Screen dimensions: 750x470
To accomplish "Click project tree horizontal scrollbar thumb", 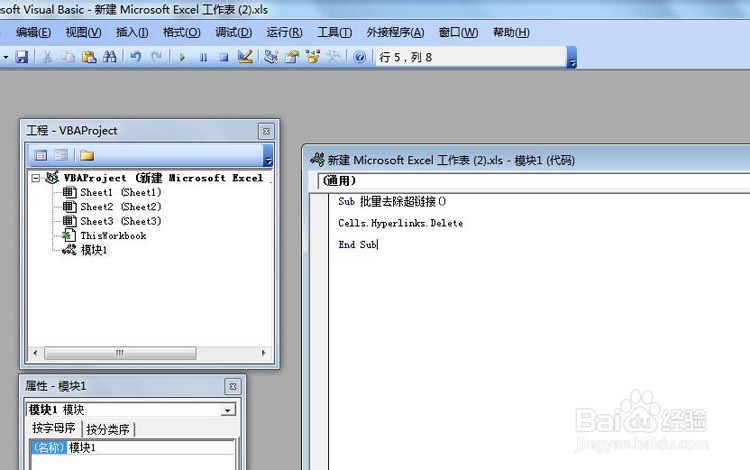I will tap(120, 353).
